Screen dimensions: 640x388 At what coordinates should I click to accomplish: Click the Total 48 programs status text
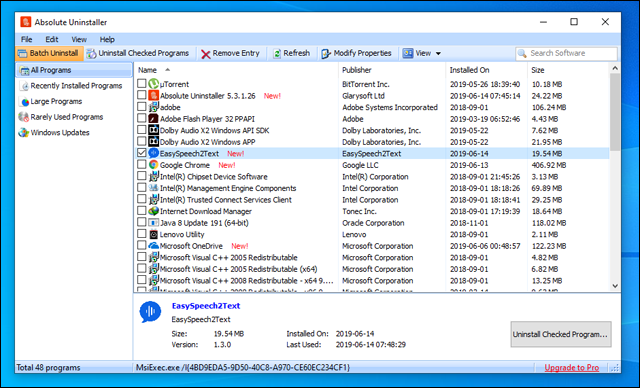pos(48,368)
